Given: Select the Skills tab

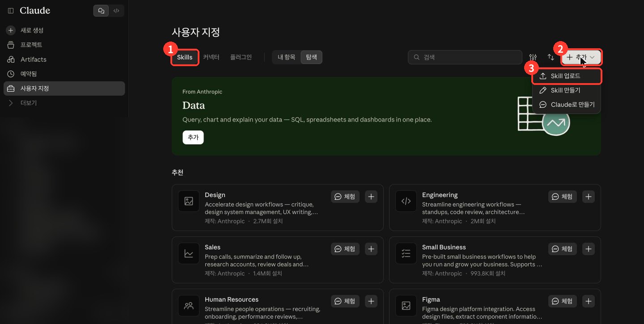Looking at the screenshot, I should [185, 57].
